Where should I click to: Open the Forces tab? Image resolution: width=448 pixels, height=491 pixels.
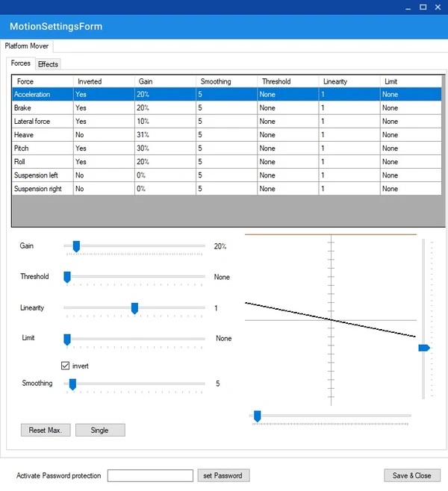(21, 63)
